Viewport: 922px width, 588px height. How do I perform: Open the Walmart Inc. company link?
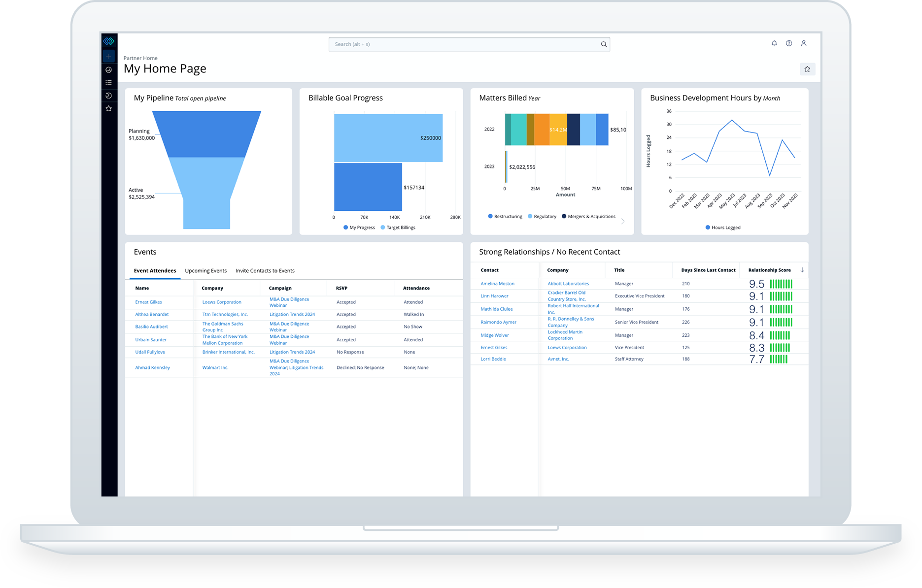pos(215,367)
